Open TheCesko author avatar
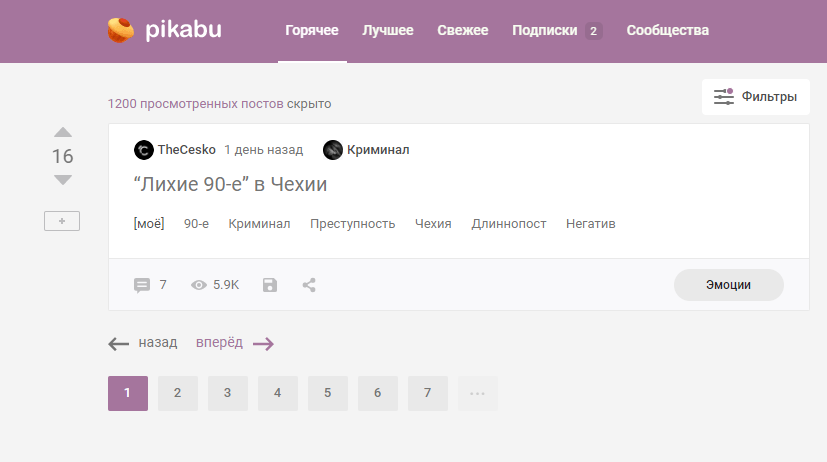Image resolution: width=827 pixels, height=462 pixels. click(x=143, y=150)
